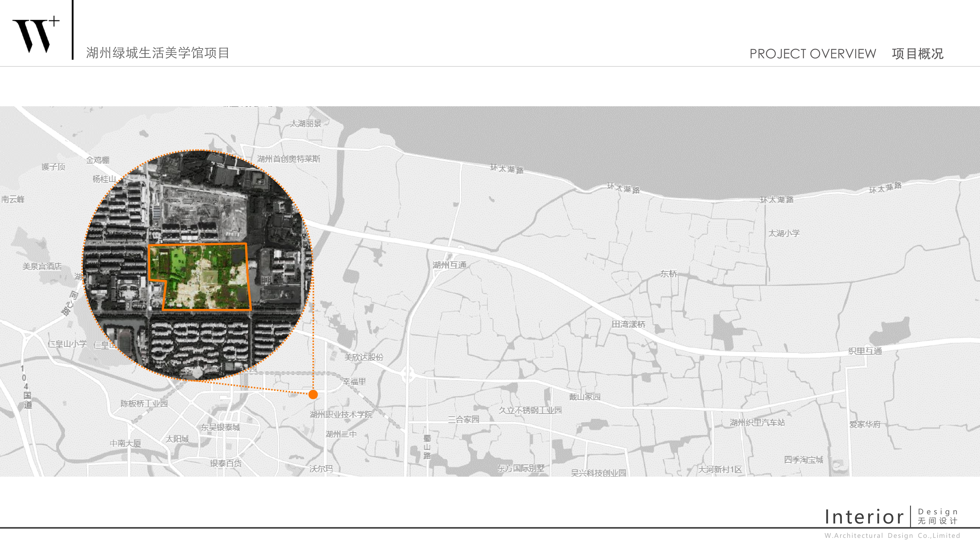
Task: Click the '吴兴科技创业园' map label
Action: pyautogui.click(x=599, y=473)
